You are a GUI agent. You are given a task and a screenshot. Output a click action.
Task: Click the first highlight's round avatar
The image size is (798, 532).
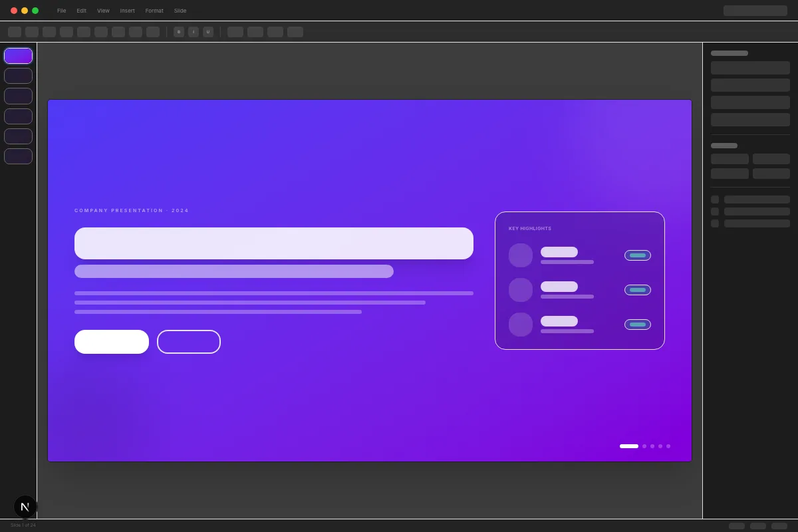coord(521,255)
